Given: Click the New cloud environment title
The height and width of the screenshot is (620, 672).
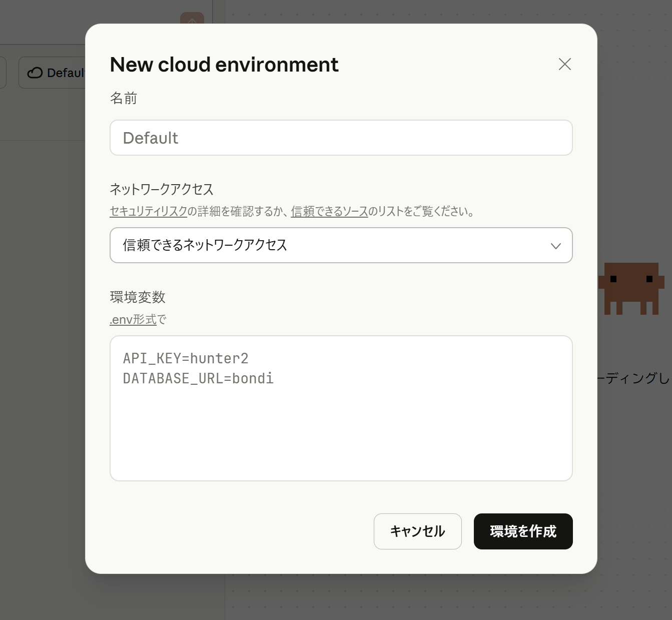Looking at the screenshot, I should (224, 65).
